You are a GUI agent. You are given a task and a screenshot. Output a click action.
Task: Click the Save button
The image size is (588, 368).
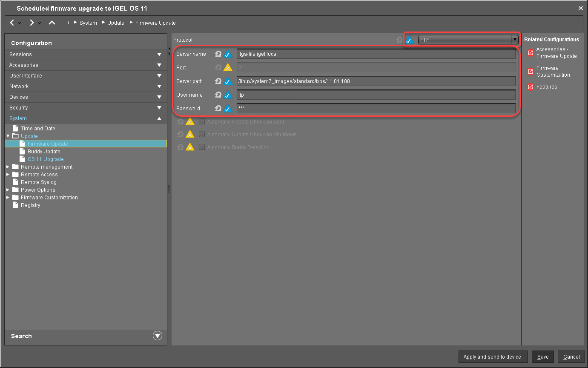(x=543, y=357)
